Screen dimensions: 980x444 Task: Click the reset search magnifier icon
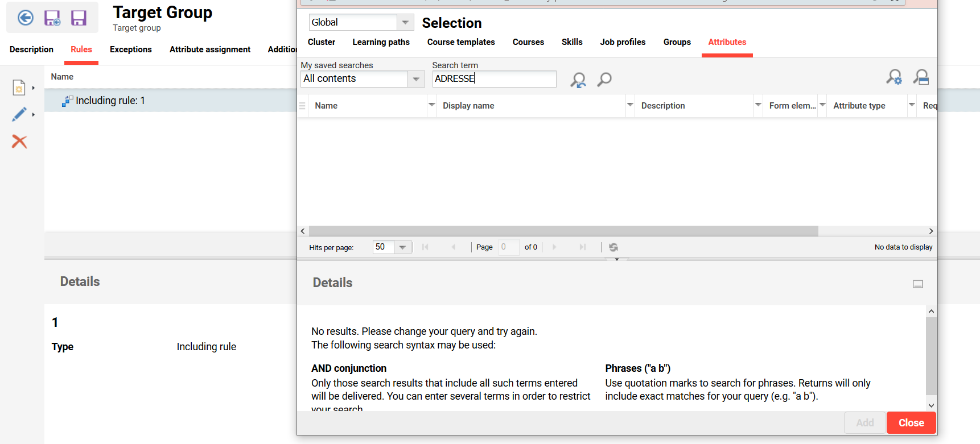click(578, 80)
